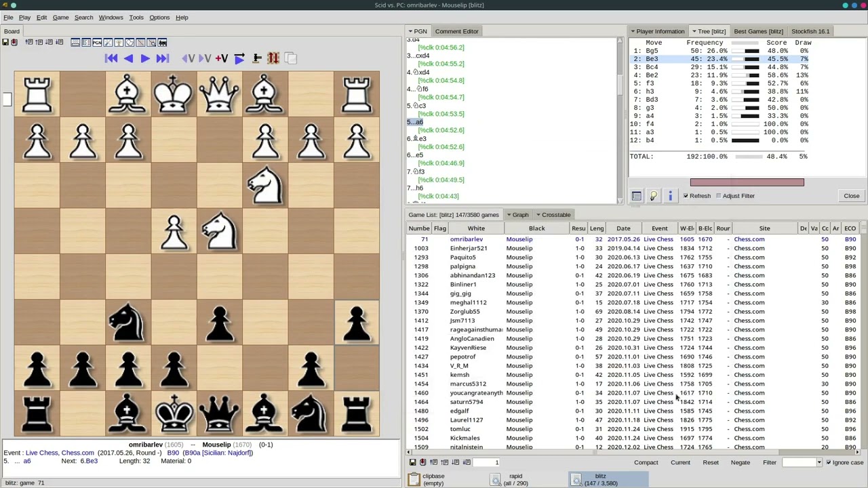This screenshot has height=488, width=868.
Task: Open the Crosstable tab dropdown
Action: (x=538, y=215)
